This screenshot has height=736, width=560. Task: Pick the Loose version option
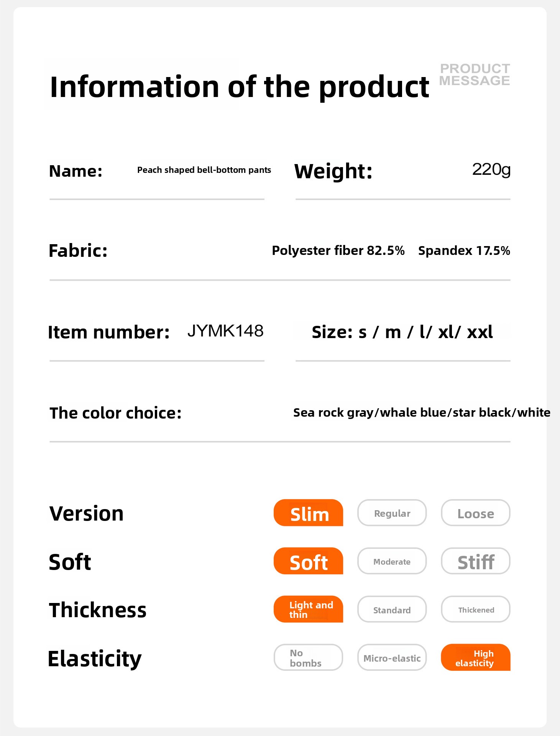click(475, 513)
